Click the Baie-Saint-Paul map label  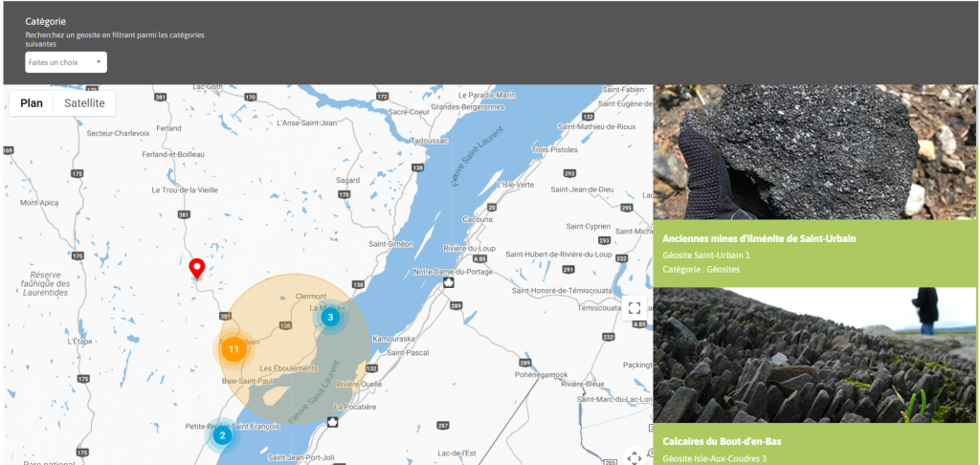point(246,380)
